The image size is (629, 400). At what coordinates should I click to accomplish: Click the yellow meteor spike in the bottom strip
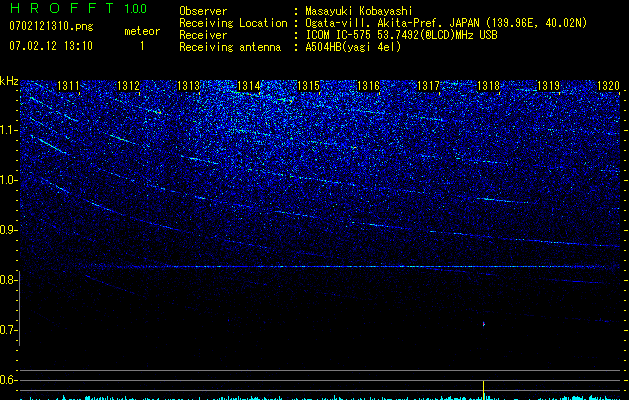[483, 390]
